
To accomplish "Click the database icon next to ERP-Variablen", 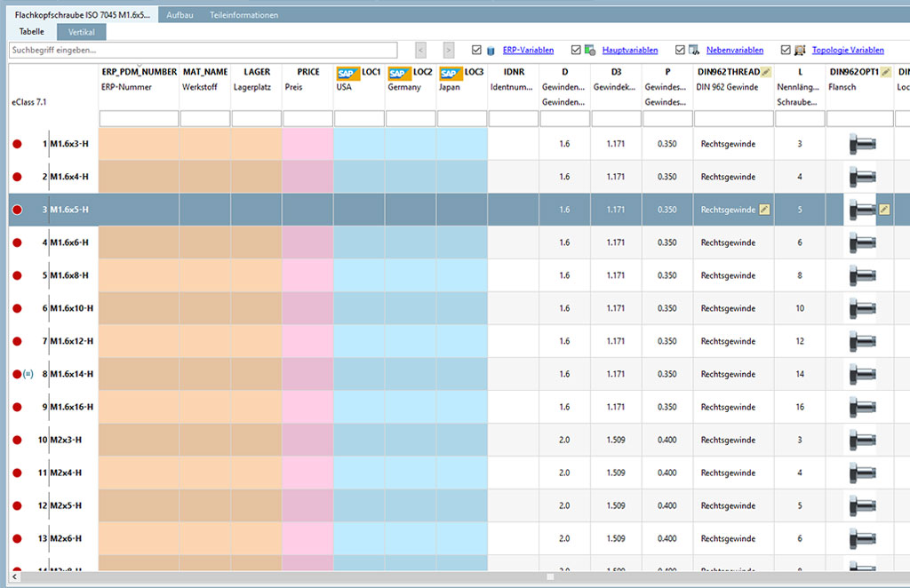I will (490, 49).
